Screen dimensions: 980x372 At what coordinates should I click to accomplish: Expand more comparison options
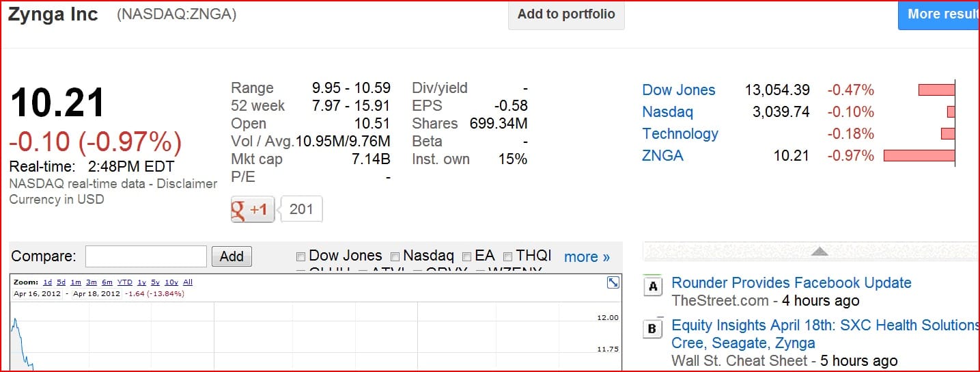pyautogui.click(x=587, y=257)
